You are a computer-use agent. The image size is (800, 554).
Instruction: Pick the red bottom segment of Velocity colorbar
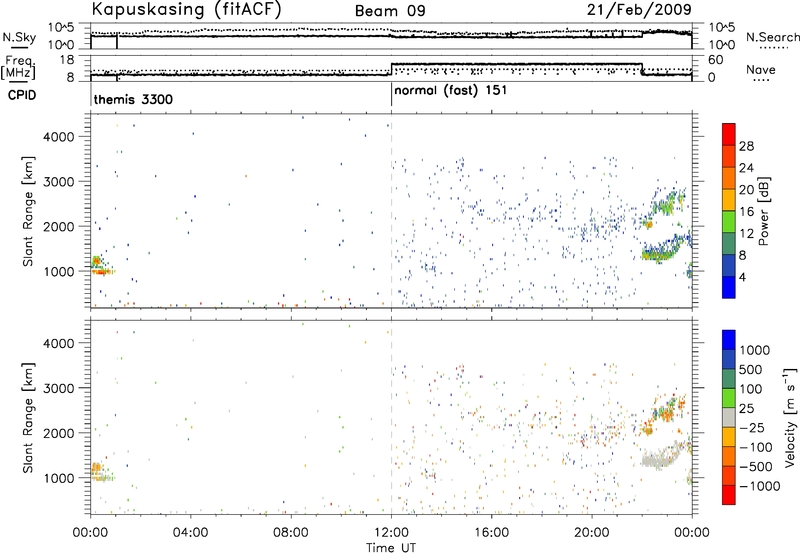729,495
